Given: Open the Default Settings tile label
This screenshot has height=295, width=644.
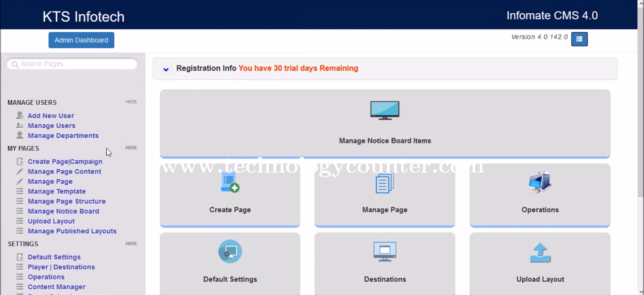Looking at the screenshot, I should click(x=230, y=279).
